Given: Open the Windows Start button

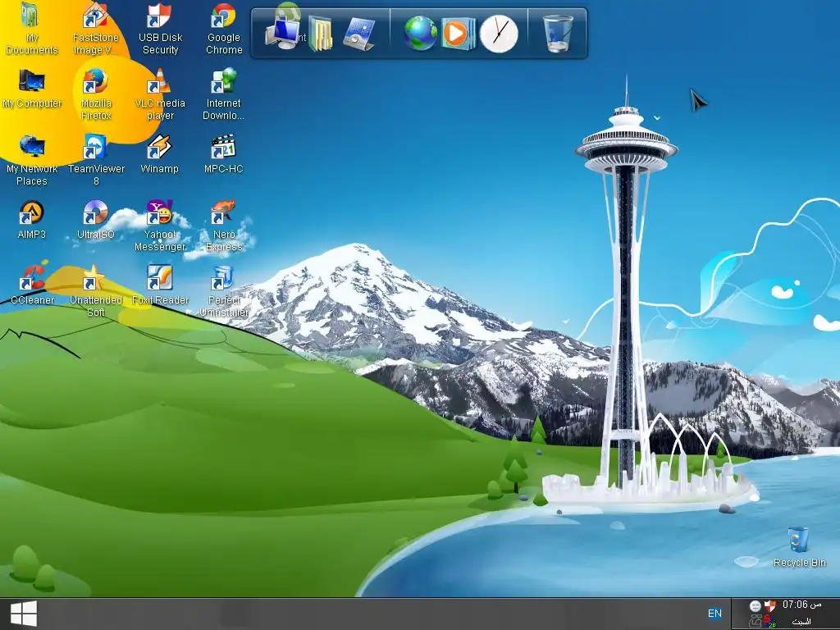Looking at the screenshot, I should coord(24,614).
